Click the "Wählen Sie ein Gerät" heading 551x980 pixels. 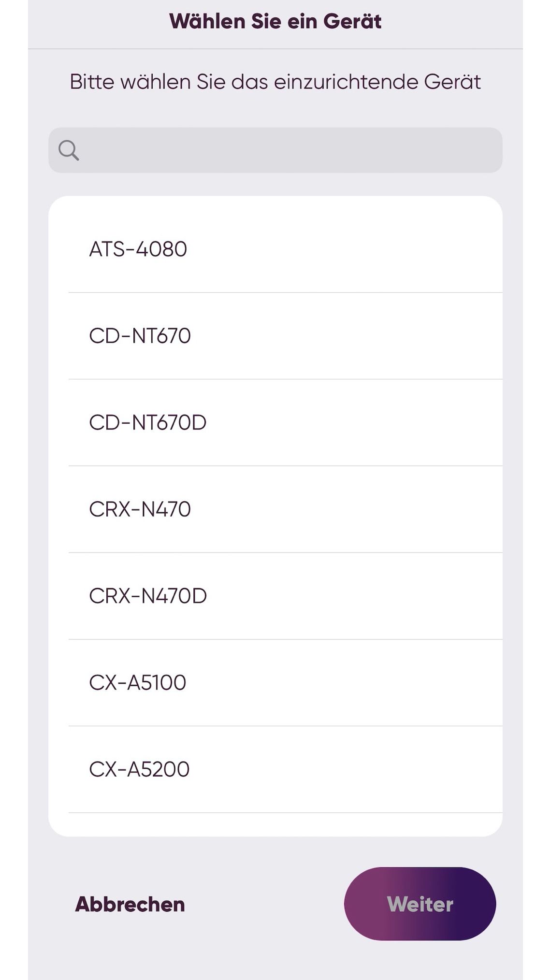pyautogui.click(x=275, y=21)
